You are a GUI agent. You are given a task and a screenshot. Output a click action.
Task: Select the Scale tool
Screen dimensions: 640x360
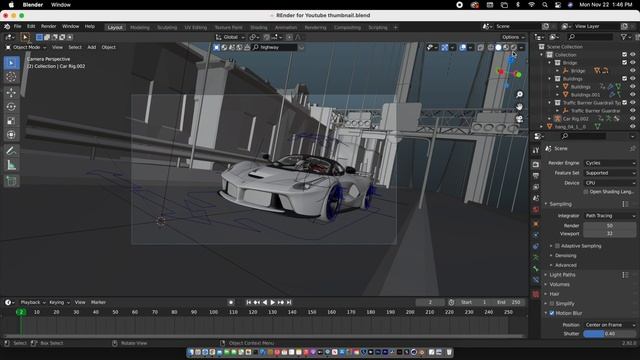click(x=11, y=121)
